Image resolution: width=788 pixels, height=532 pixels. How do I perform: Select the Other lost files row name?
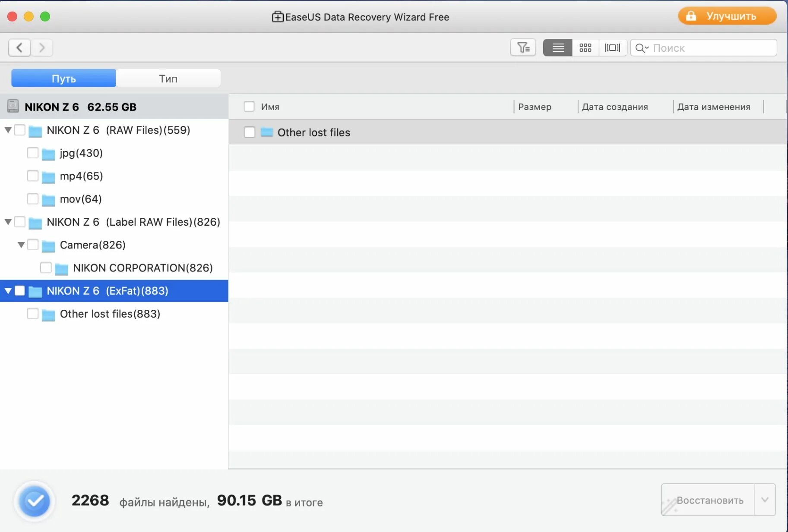point(314,132)
